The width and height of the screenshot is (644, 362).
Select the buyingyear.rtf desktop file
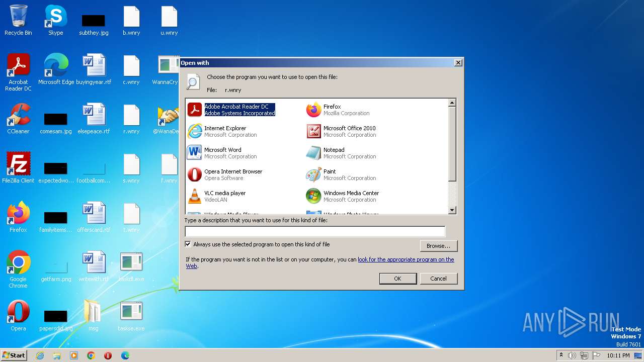(94, 69)
